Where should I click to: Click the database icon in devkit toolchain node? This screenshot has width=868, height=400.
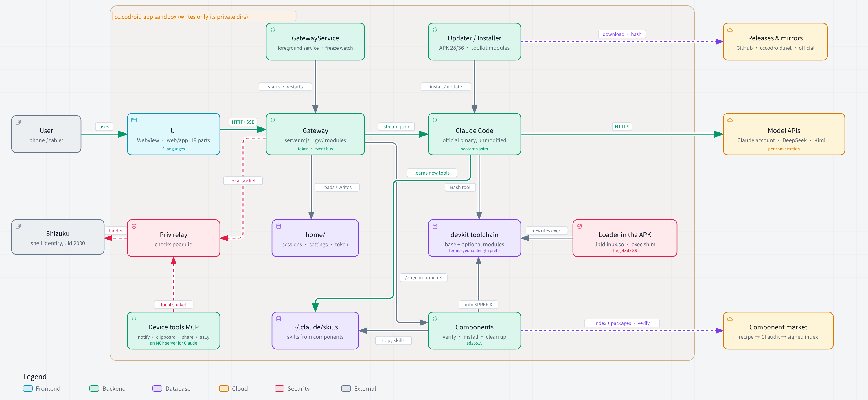coord(435,226)
